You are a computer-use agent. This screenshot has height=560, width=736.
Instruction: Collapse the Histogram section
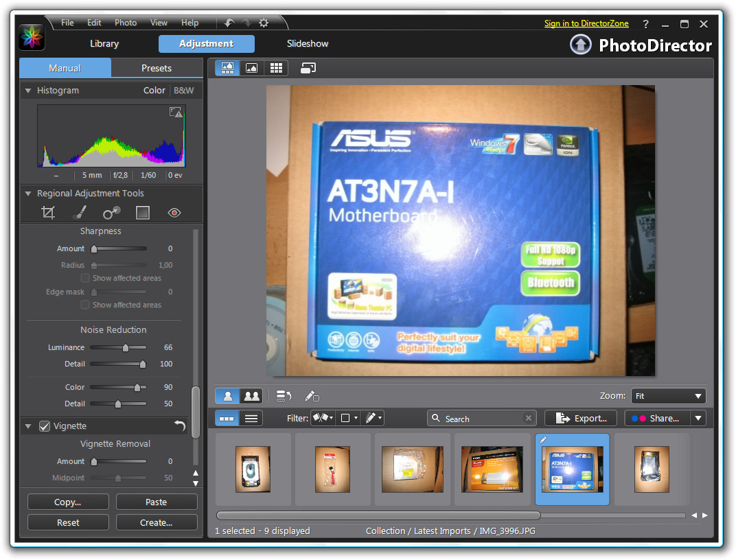pos(28,91)
